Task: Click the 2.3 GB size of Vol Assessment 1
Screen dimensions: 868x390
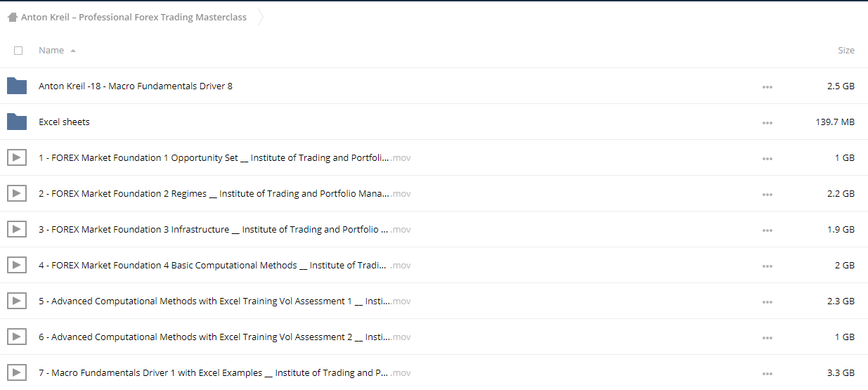Action: (x=841, y=301)
